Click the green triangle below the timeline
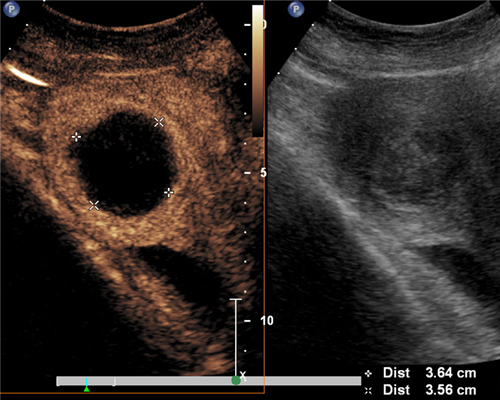Screen dimensions: 500x400 (x=87, y=389)
